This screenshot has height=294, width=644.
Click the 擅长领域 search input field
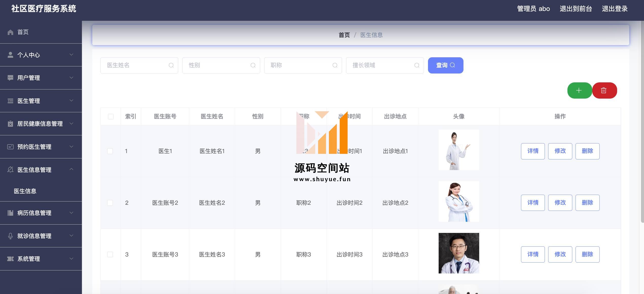coord(385,65)
